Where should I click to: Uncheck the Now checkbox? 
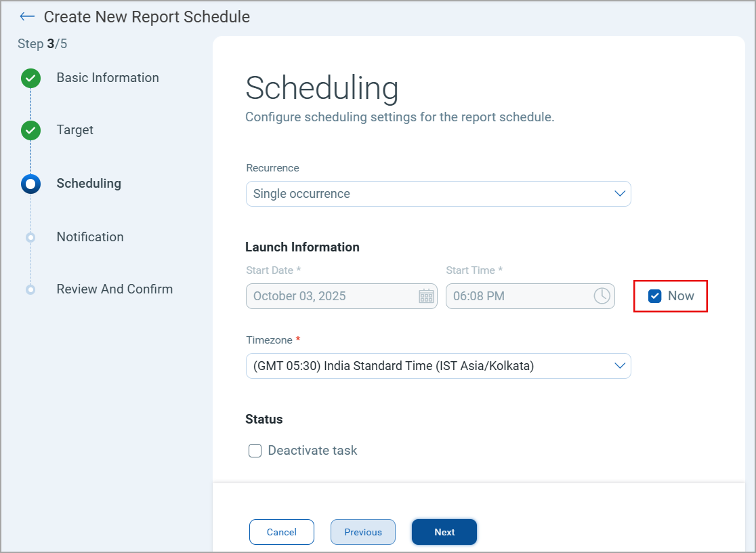coord(654,295)
